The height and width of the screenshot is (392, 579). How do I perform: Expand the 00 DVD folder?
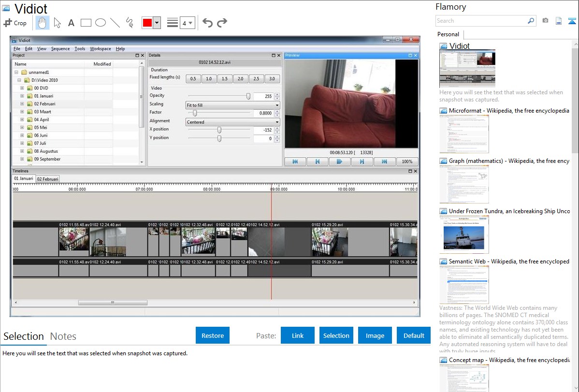pyautogui.click(x=22, y=88)
